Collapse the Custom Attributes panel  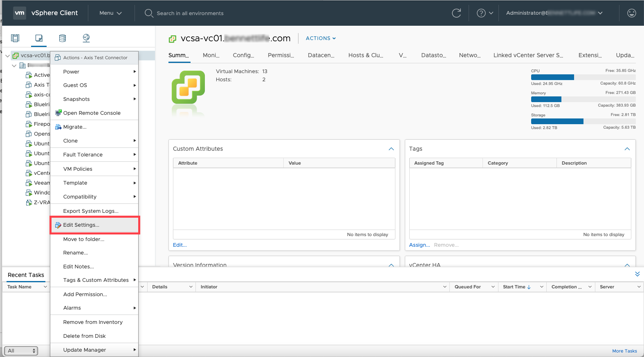click(391, 149)
